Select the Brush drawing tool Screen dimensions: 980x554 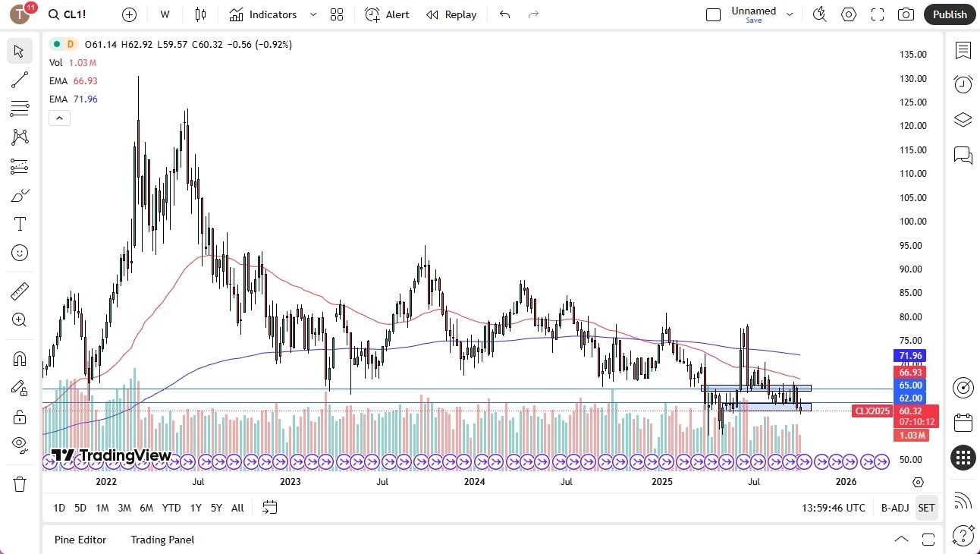[20, 195]
